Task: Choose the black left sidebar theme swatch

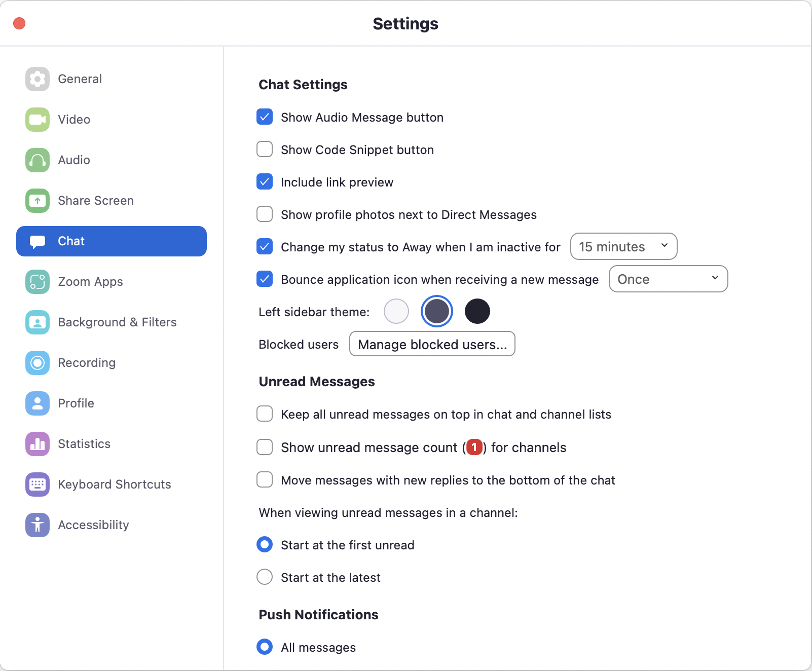Action: (477, 311)
